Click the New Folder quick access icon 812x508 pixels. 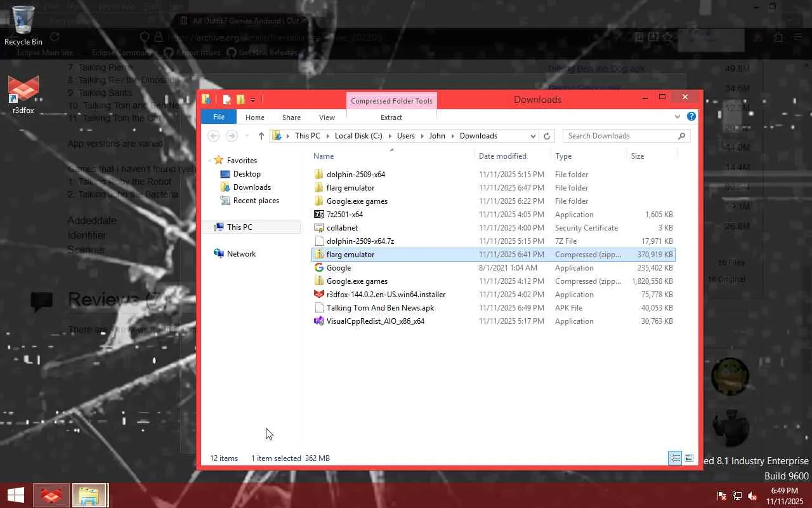[x=240, y=100]
